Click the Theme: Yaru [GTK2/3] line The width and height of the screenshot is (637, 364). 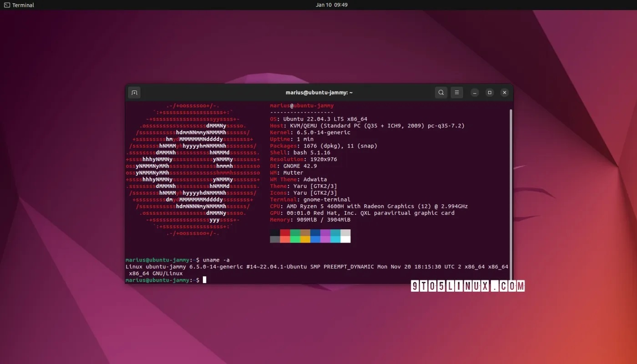303,186
